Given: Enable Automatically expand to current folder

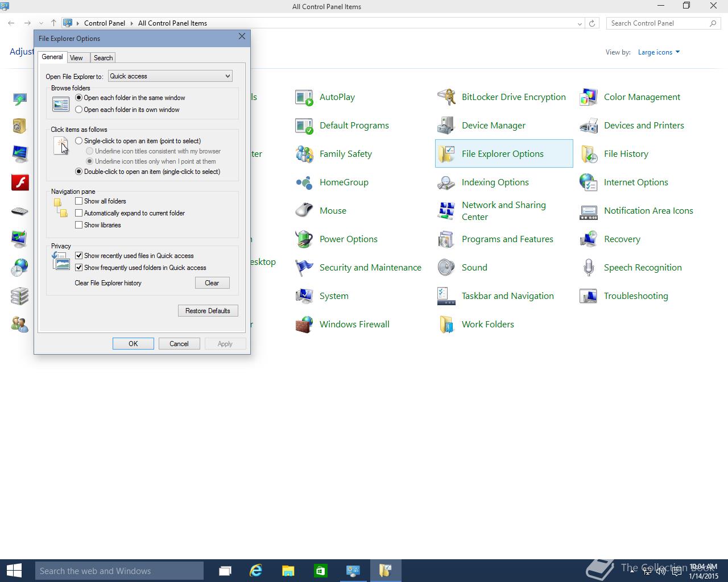Looking at the screenshot, I should (x=79, y=213).
